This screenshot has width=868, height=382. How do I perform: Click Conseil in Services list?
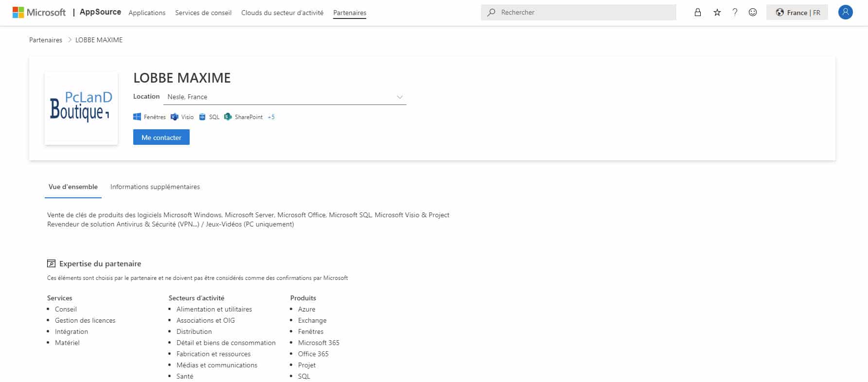(66, 309)
